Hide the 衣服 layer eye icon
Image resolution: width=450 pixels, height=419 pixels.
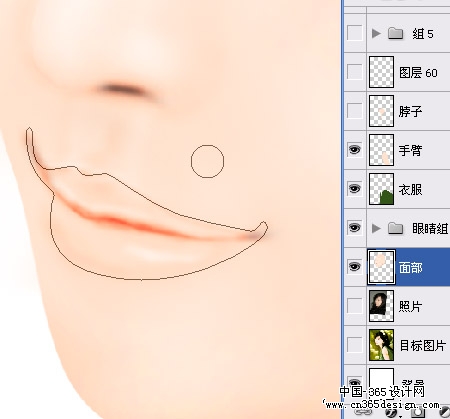[x=354, y=189]
